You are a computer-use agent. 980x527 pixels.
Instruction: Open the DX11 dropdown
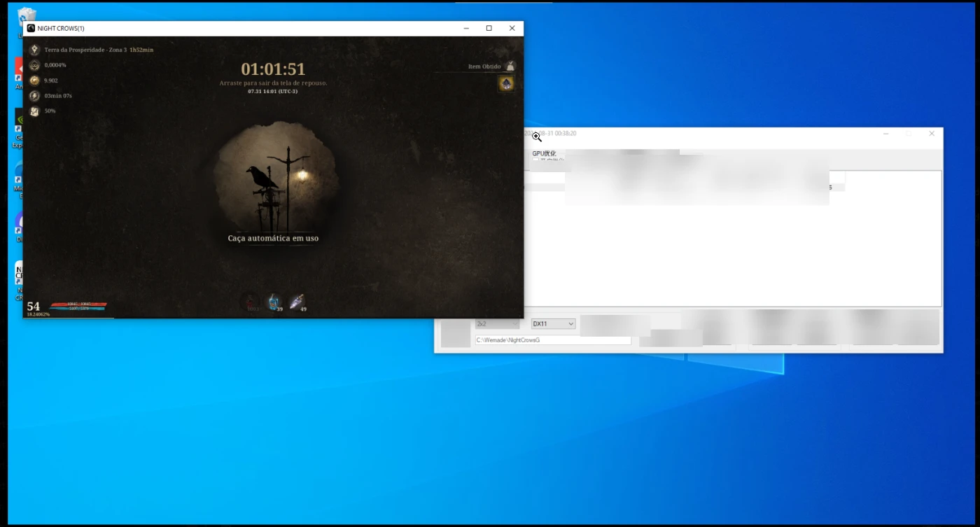(553, 323)
